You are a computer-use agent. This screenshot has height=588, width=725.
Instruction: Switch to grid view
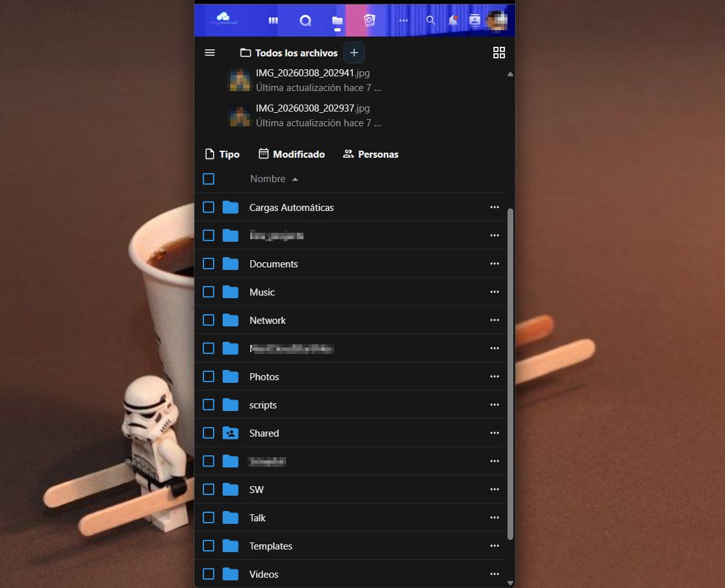click(499, 53)
